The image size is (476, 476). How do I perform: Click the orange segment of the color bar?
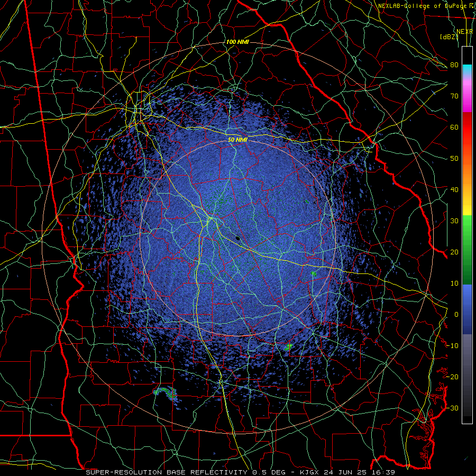(467, 175)
